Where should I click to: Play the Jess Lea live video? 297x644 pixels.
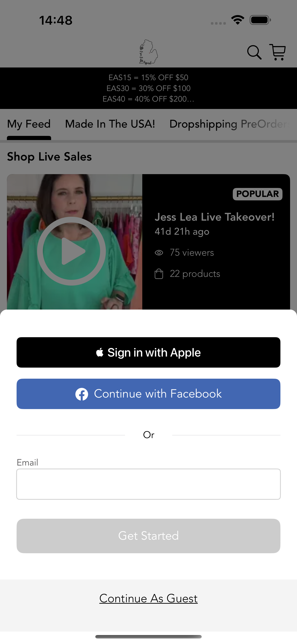tap(71, 251)
